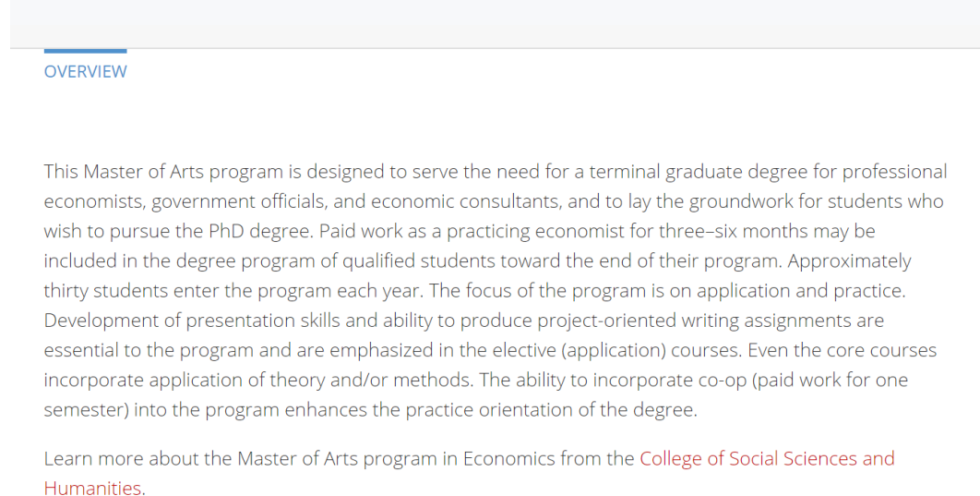Click the blue bar above OVERVIEW
Image resolution: width=980 pixels, height=496 pixels.
85,51
